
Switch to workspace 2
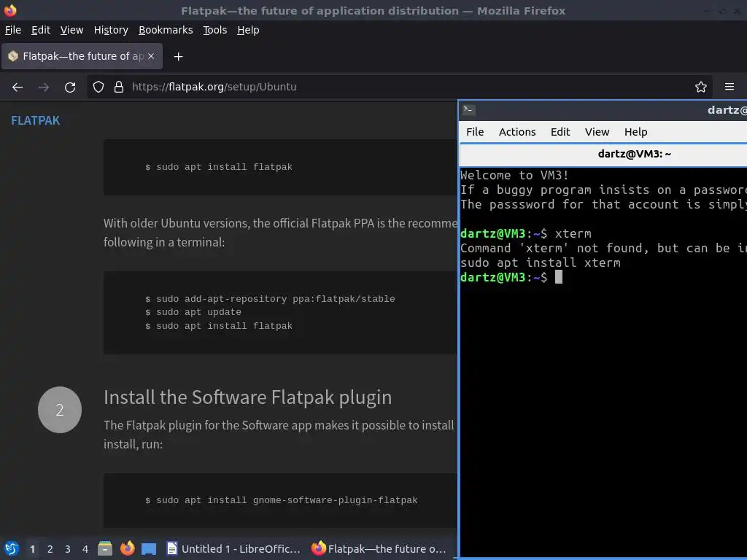50,549
